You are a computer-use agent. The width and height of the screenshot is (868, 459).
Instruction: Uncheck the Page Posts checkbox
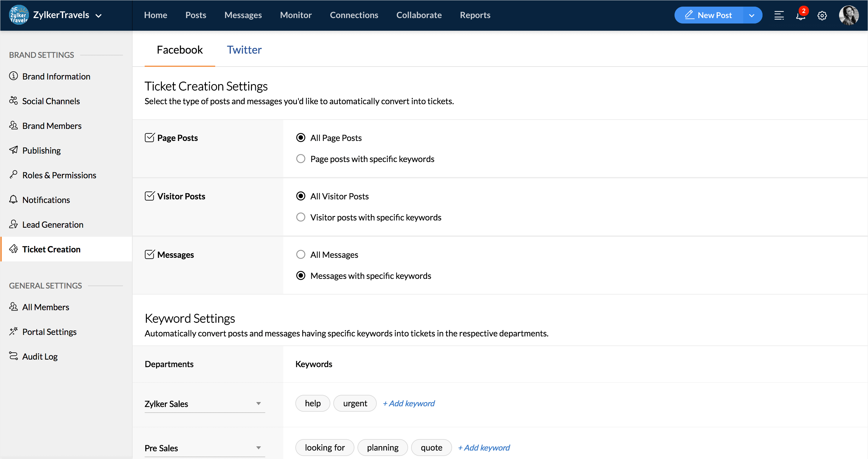tap(149, 138)
